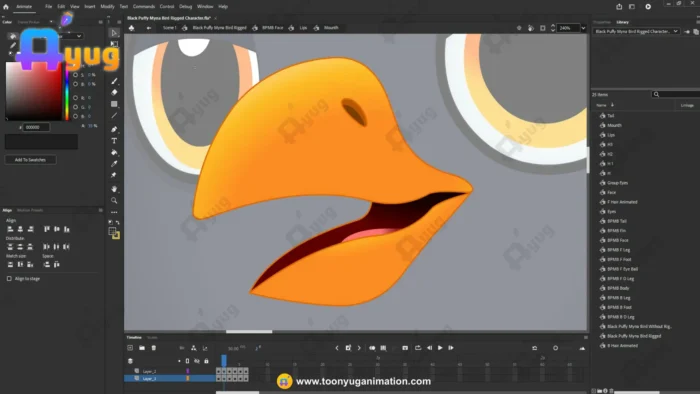
Task: Select the Text tool
Action: [114, 141]
